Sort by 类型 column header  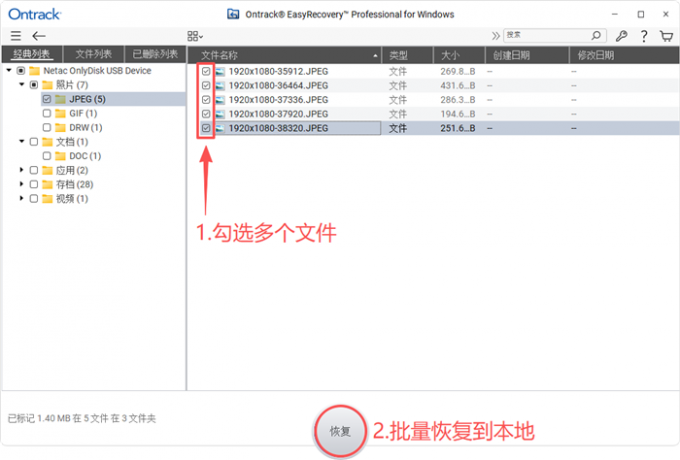407,55
